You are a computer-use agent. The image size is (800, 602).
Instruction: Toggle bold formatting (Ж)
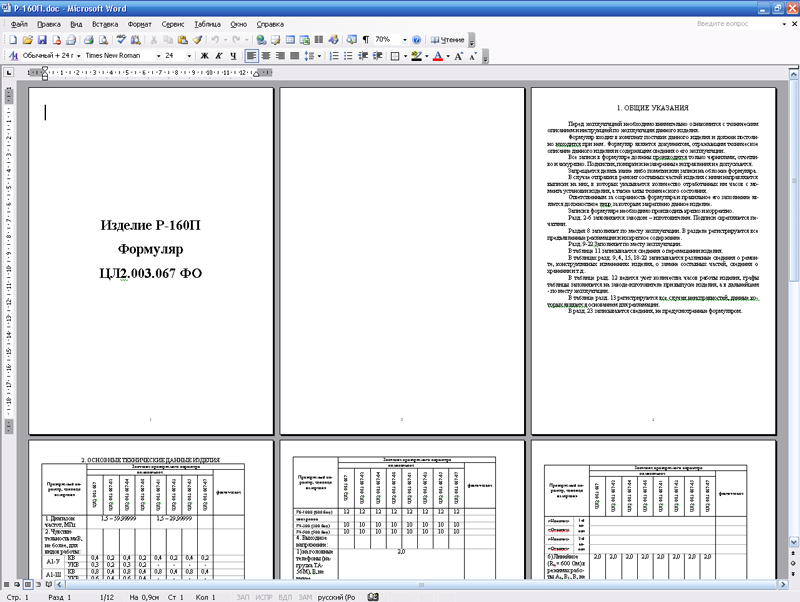pyautogui.click(x=204, y=56)
